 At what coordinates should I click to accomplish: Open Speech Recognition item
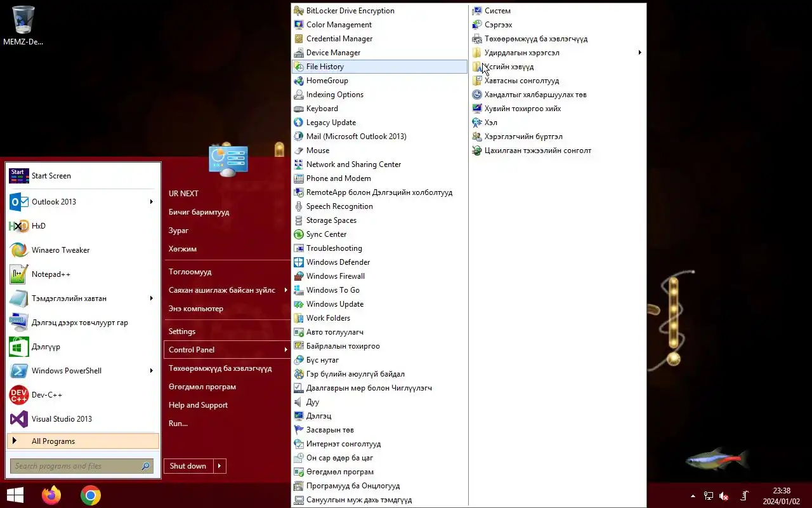[379, 206]
